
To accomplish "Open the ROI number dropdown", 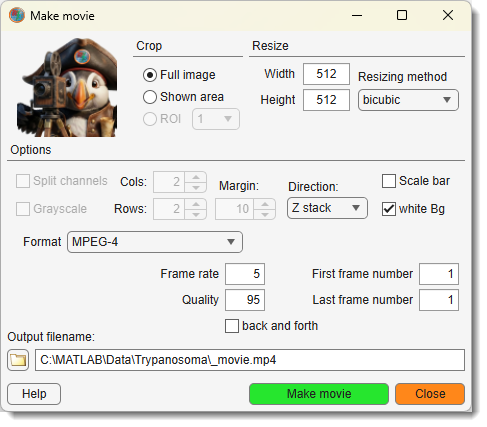I will 216,119.
